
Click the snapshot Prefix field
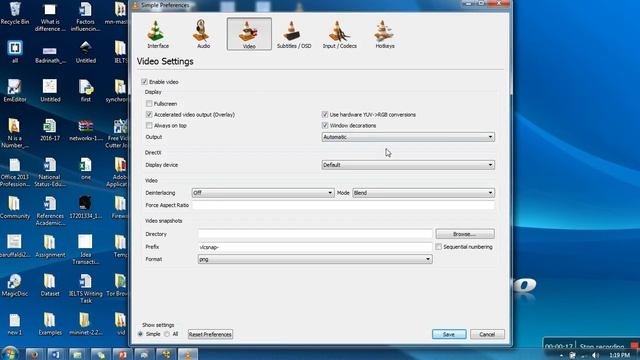click(315, 247)
